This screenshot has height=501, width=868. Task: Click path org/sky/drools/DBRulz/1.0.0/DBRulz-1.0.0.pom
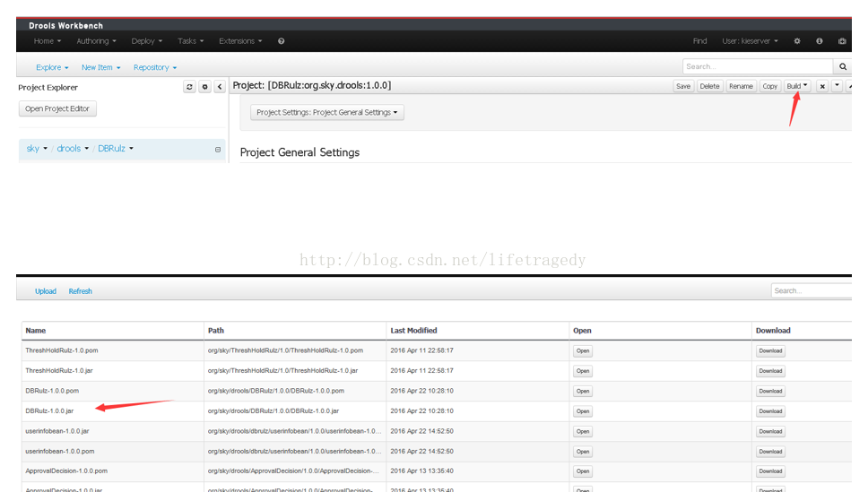[x=275, y=391]
